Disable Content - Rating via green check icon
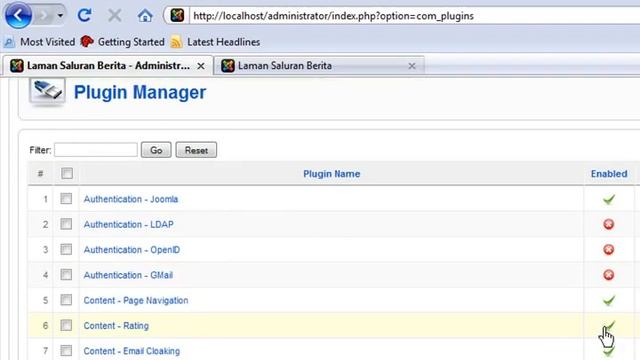Viewport: 640px width, 360px height. pos(609,325)
